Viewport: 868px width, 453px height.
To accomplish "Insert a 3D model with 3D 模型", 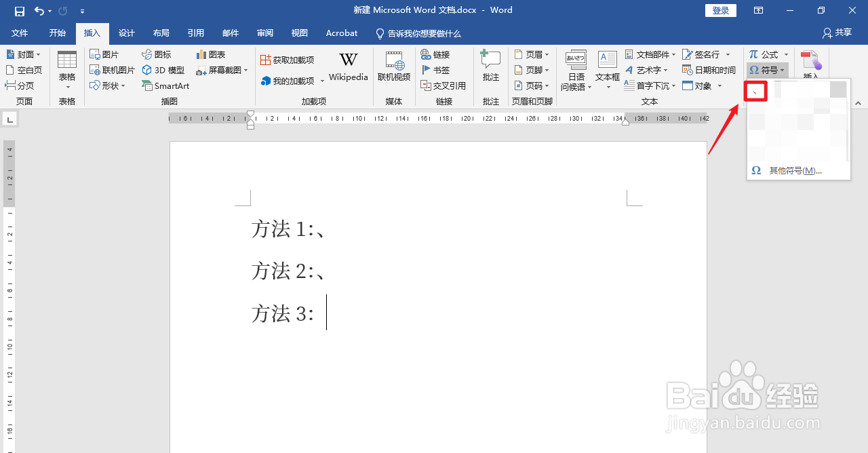I will (163, 70).
